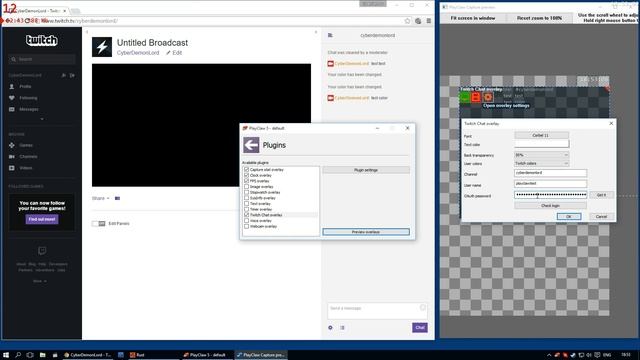Open the User colors dropdown
The width and height of the screenshot is (640, 360).
point(541,163)
